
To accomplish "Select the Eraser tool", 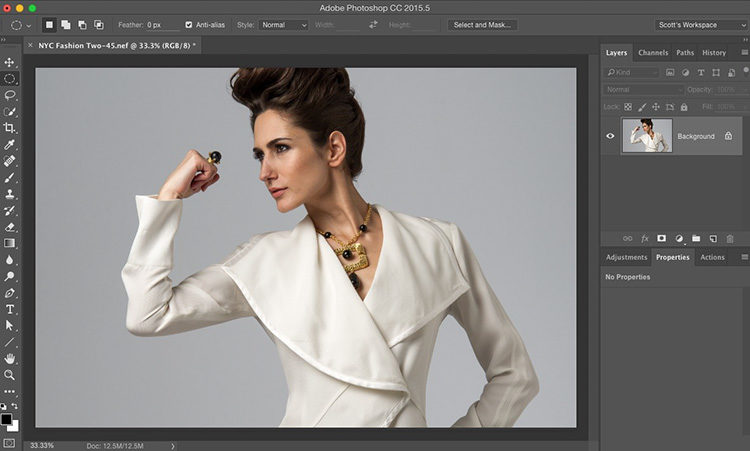I will click(9, 227).
